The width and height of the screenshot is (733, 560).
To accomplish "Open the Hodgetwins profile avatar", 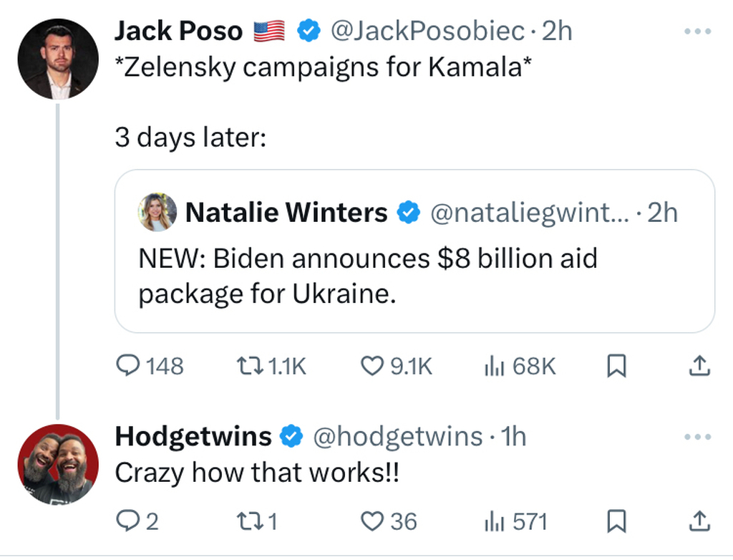I will tap(58, 464).
